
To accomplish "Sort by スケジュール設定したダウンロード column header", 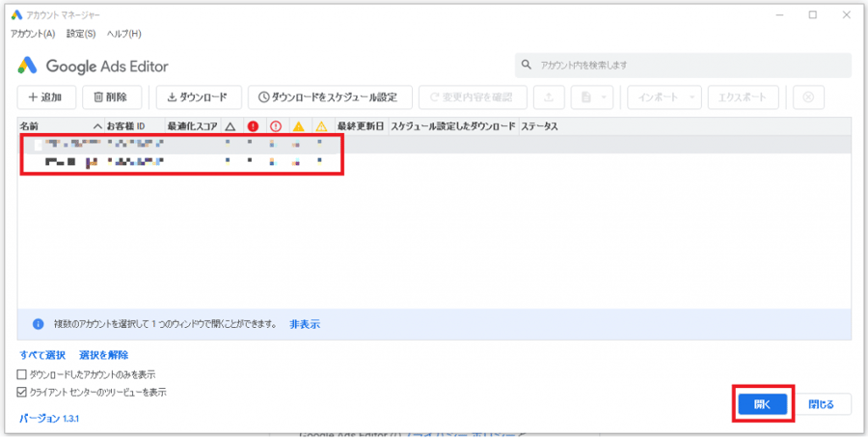I will [x=453, y=126].
